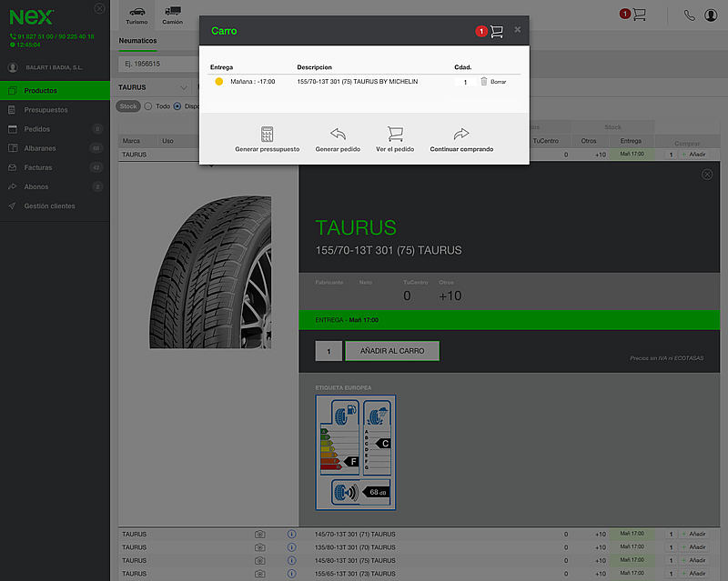Edit quantity field in cart row

pyautogui.click(x=465, y=82)
